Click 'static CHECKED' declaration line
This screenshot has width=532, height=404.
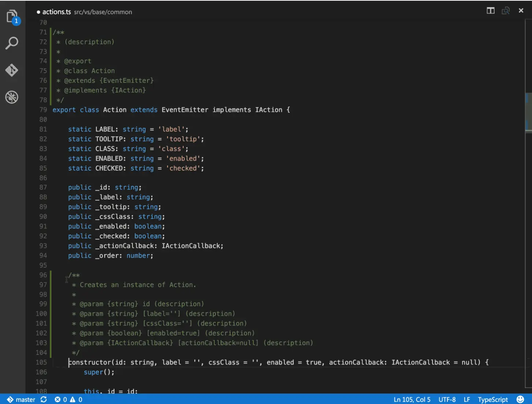(x=136, y=168)
